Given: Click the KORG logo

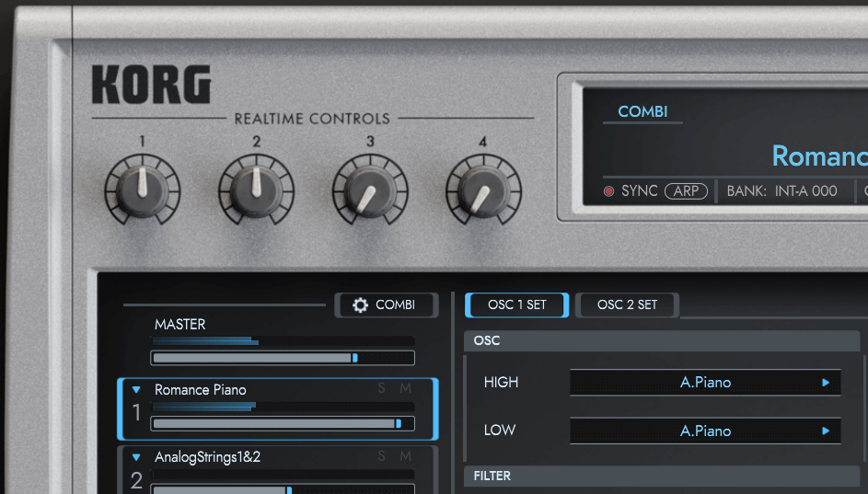Looking at the screenshot, I should pos(151,85).
